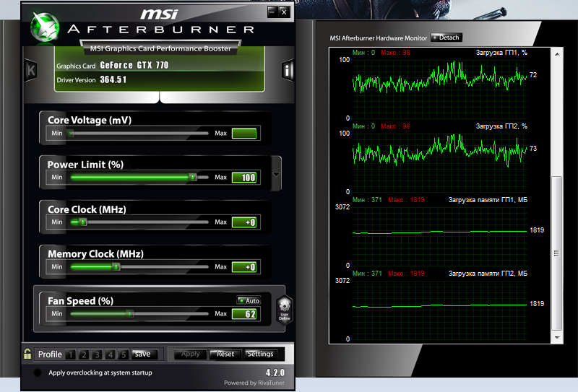Screen dimensions: 578x392
Task: Click the GeForce GTX 770 text
Action: 134,65
